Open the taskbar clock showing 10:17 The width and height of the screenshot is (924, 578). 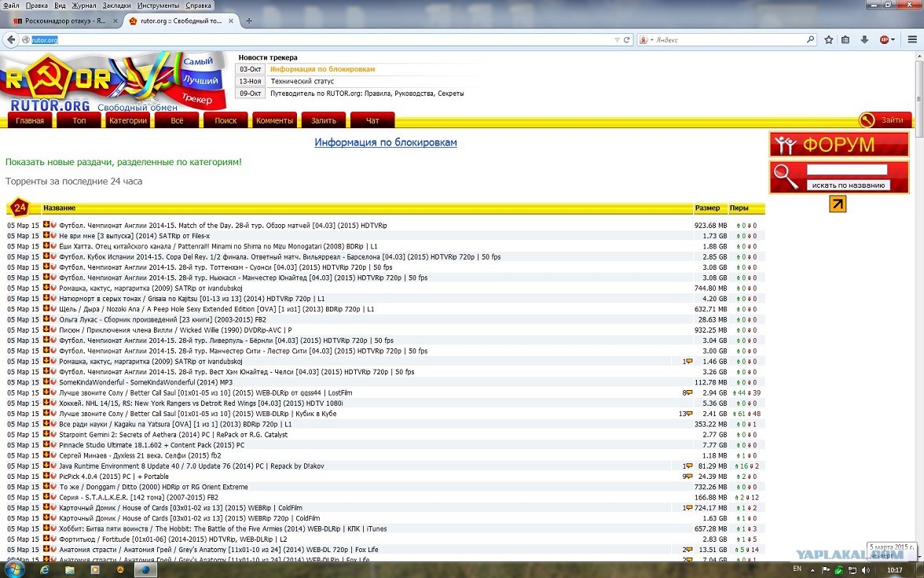click(894, 569)
